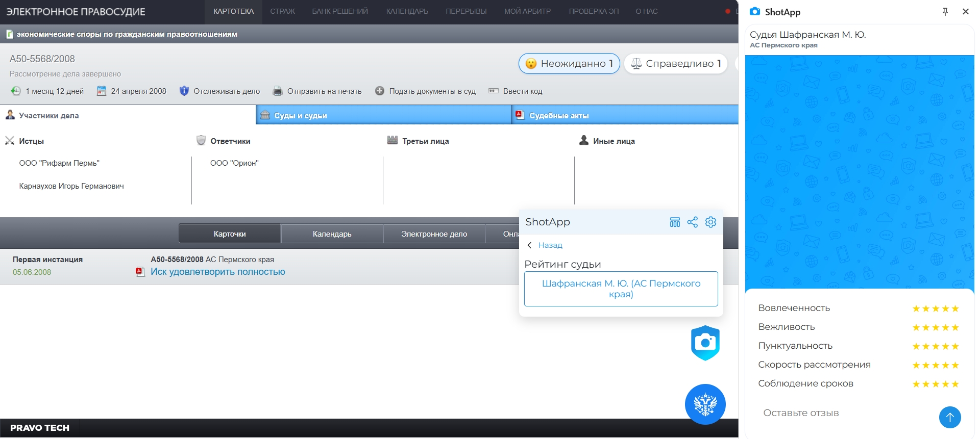Image resolution: width=980 pixels, height=439 pixels.
Task: Open PDF icon next to court decision
Action: coord(140,272)
